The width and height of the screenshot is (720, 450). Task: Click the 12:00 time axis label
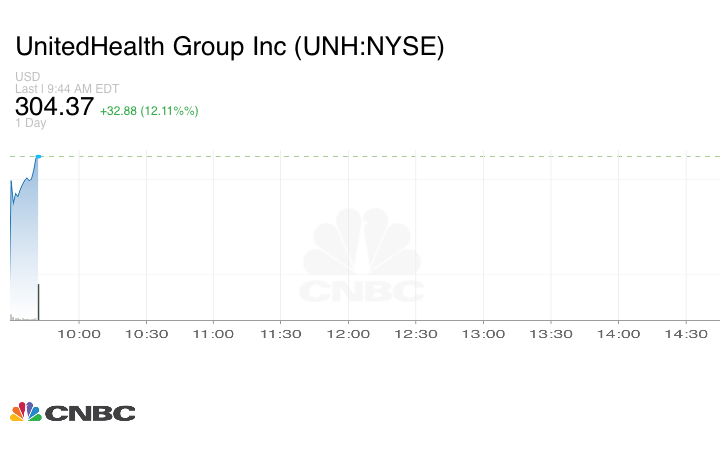(349, 334)
